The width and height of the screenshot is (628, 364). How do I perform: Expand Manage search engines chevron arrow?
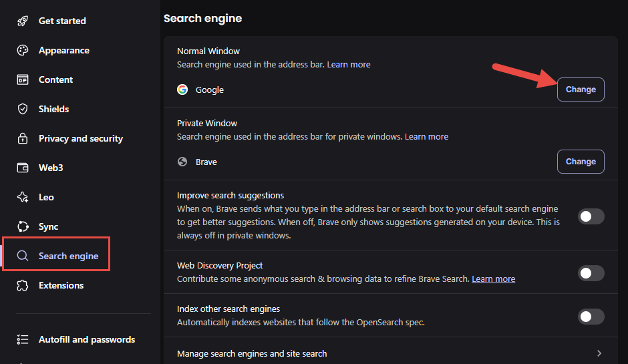pyautogui.click(x=599, y=353)
